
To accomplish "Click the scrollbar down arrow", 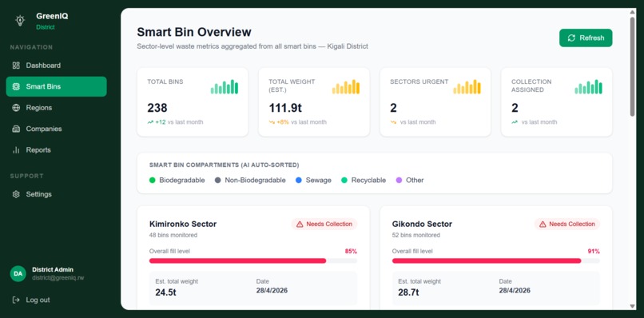I will point(633,306).
